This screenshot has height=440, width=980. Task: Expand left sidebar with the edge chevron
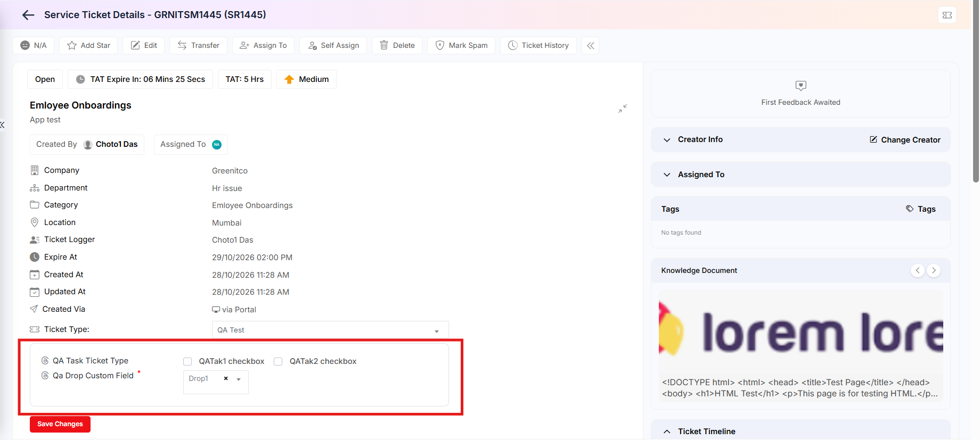point(2,125)
